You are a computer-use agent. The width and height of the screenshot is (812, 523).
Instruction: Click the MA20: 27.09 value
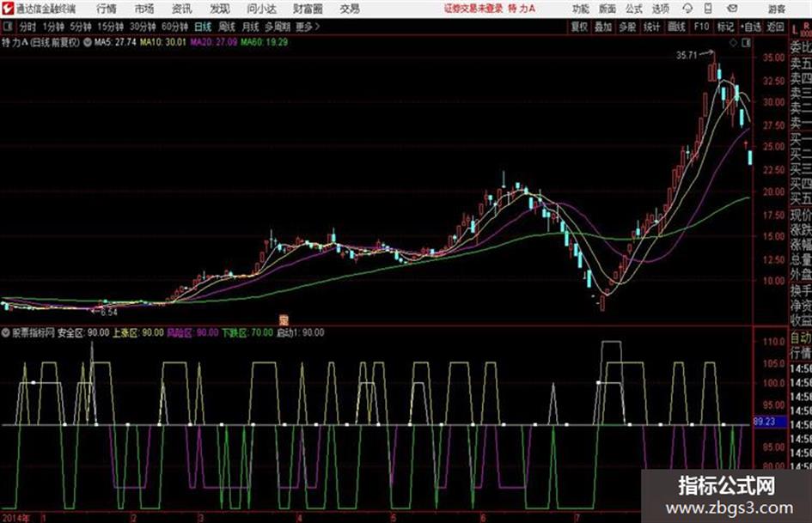213,42
